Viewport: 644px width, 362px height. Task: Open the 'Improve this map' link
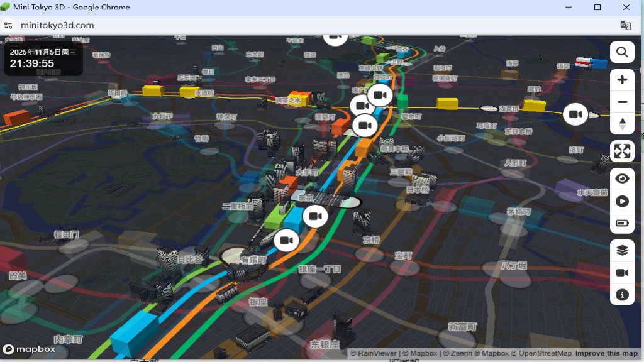click(x=606, y=354)
